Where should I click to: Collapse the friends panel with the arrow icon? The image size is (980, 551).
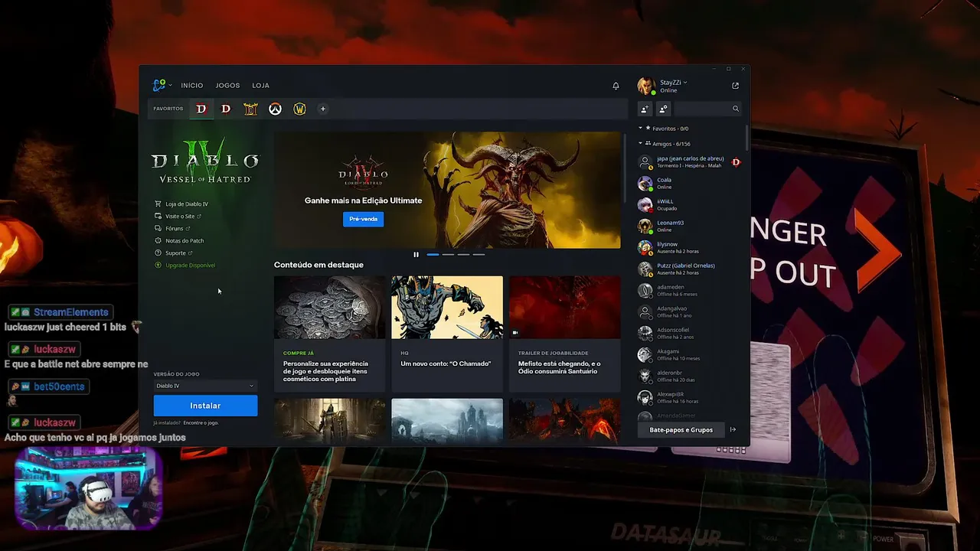733,429
